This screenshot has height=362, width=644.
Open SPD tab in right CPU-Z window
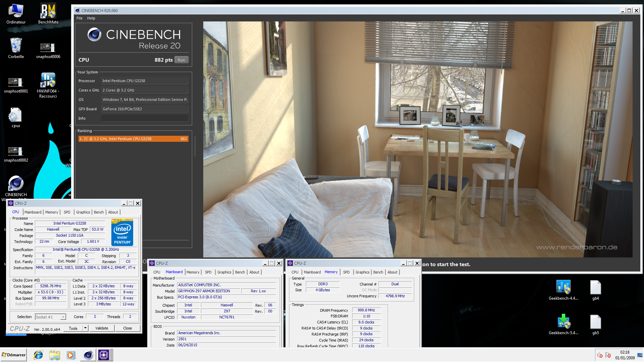coord(346,272)
